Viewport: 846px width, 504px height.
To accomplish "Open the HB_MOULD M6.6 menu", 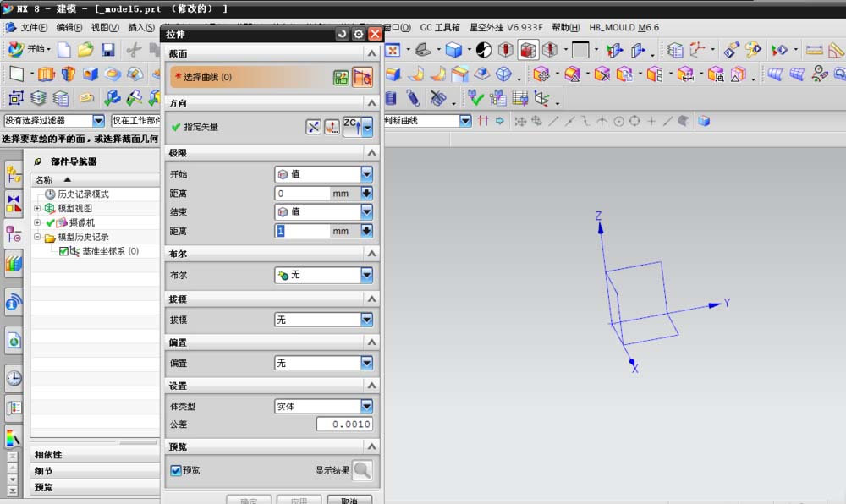I will pyautogui.click(x=624, y=28).
